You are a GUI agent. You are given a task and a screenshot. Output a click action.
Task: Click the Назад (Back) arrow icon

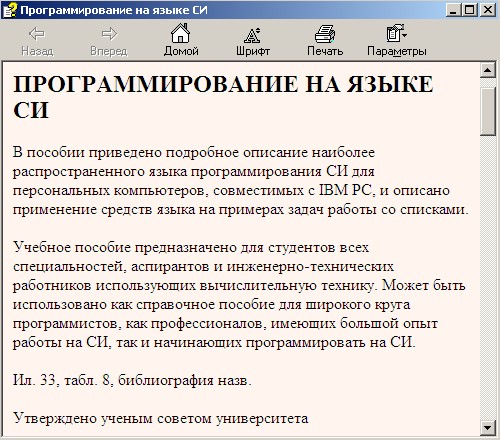click(37, 34)
